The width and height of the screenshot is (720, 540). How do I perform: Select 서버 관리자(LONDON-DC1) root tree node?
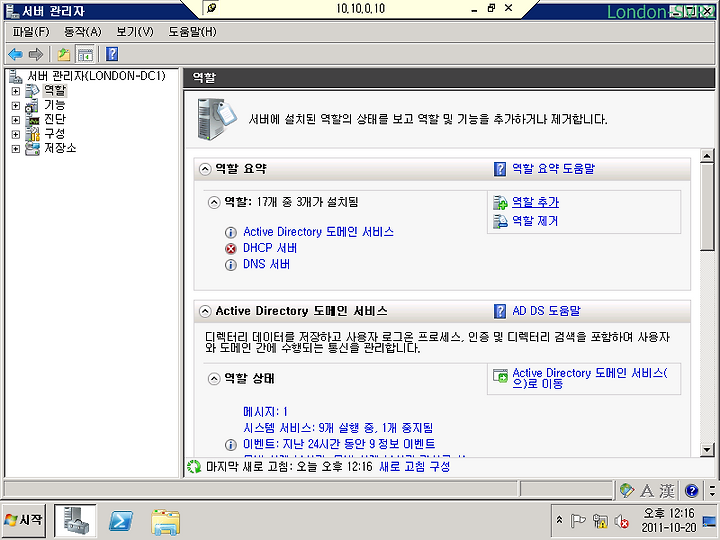[96, 76]
